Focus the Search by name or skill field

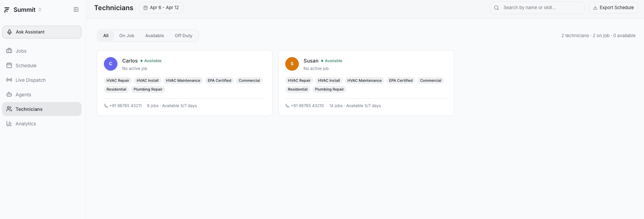(x=537, y=8)
